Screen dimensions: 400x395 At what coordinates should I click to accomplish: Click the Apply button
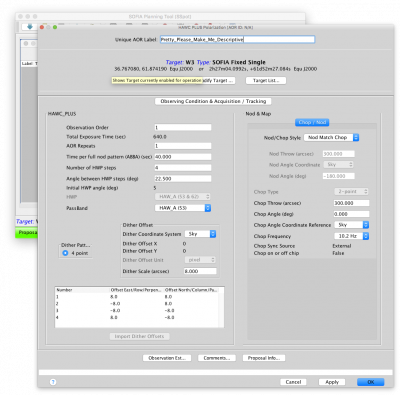coord(332,382)
